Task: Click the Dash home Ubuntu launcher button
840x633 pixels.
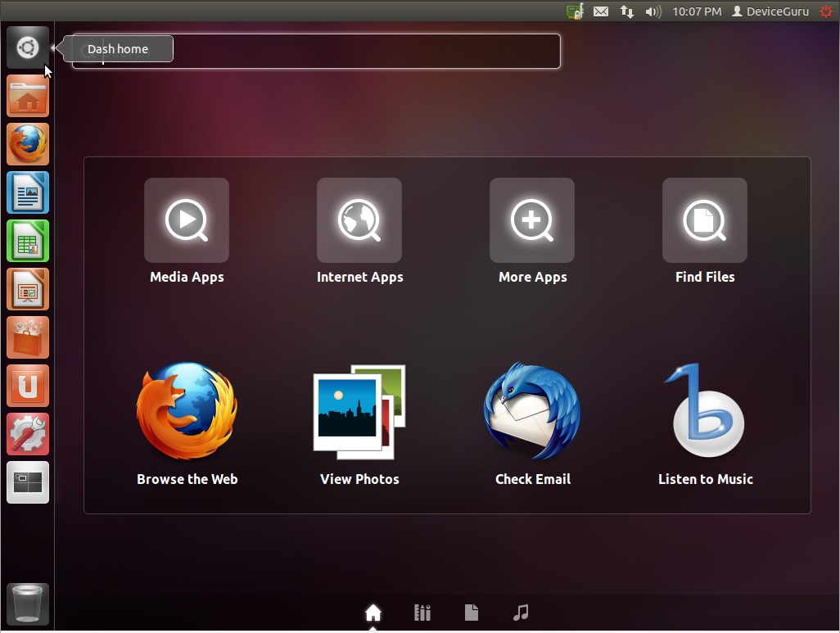Action: coord(28,47)
